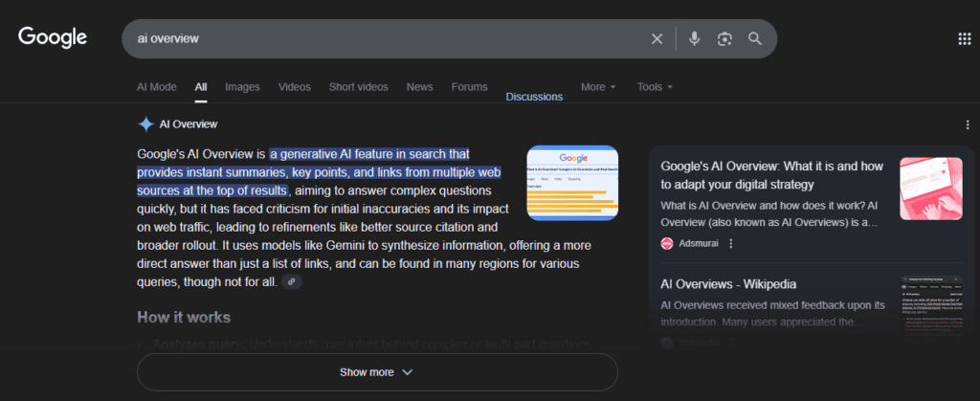The height and width of the screenshot is (401, 980).
Task: Click the Adsmurai source name
Action: [700, 244]
